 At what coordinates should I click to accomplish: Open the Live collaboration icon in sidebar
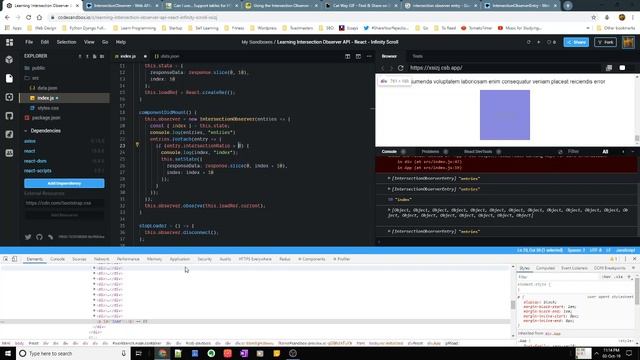tap(9, 153)
